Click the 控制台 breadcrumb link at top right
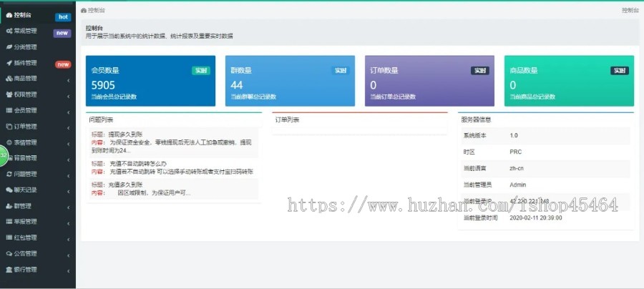644x289 pixels. click(630, 10)
